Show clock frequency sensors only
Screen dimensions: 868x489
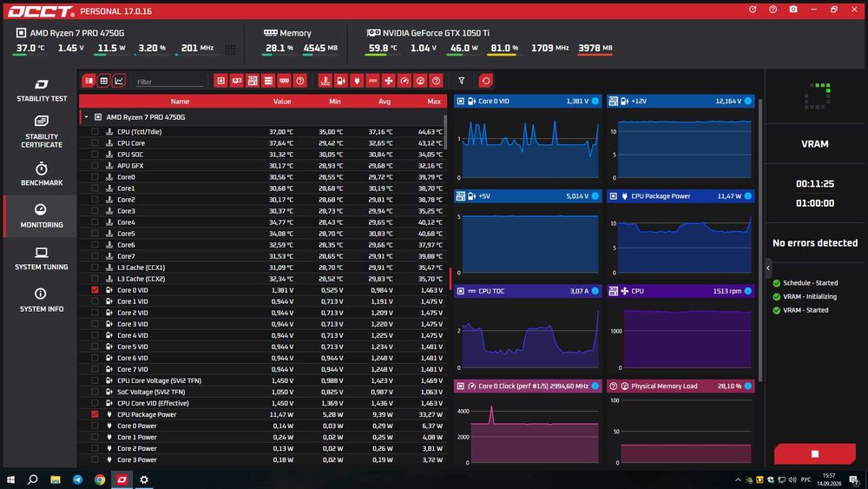click(x=404, y=81)
